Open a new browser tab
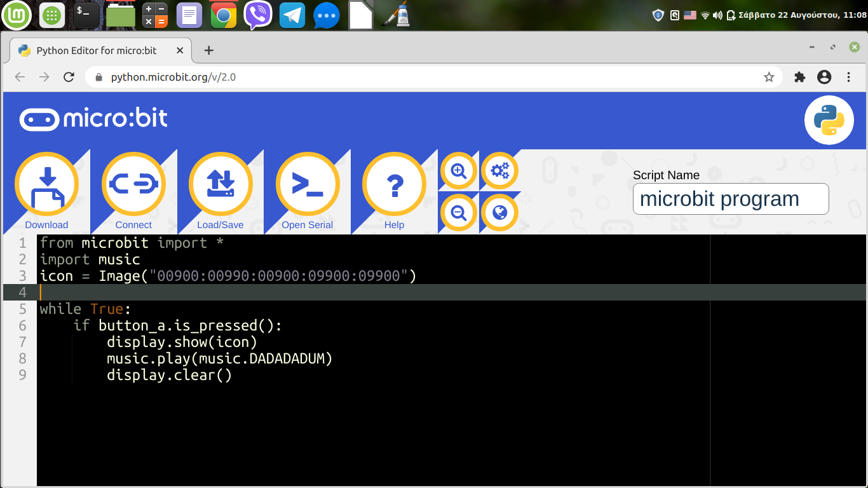 point(208,50)
